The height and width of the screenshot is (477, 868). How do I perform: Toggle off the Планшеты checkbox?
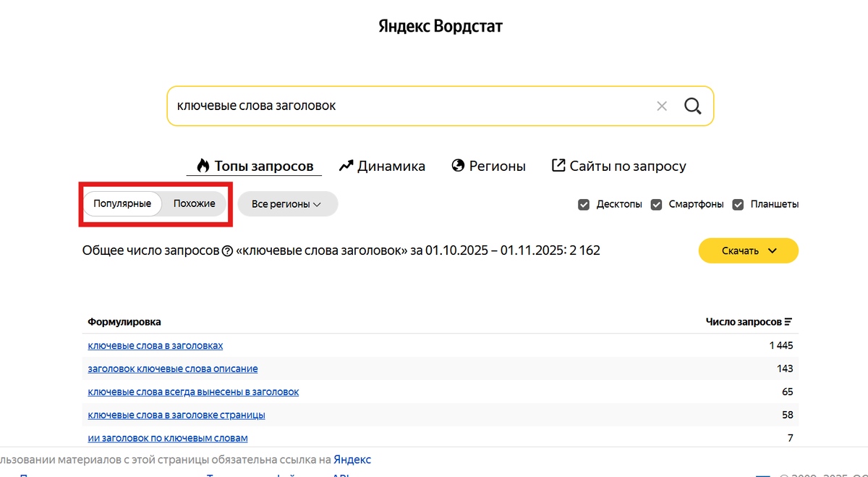[x=738, y=204]
